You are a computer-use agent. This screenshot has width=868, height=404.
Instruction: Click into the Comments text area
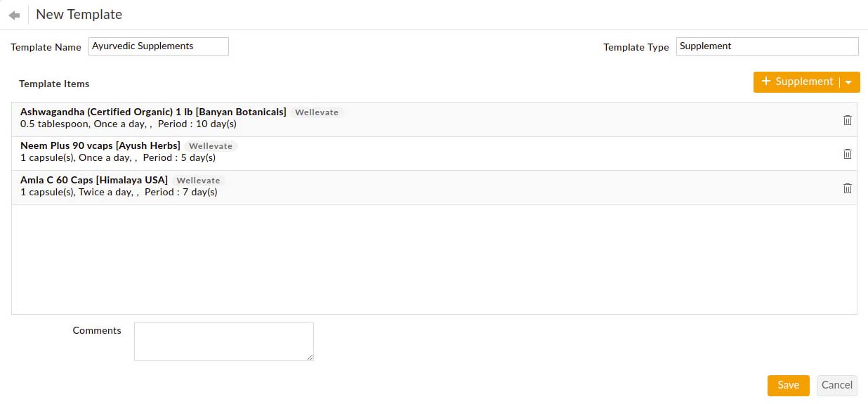click(x=223, y=341)
